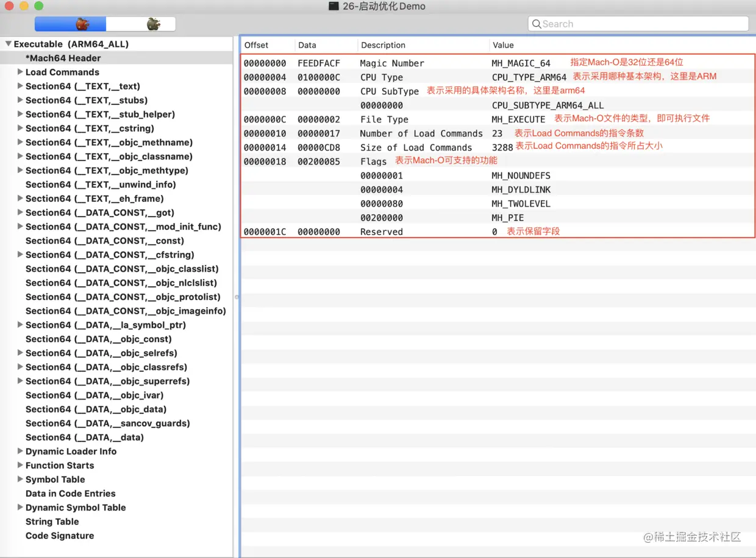Expand Section64 (__DATA_CONST,__got) triangle
Image resolution: width=756 pixels, height=558 pixels.
[x=20, y=212]
